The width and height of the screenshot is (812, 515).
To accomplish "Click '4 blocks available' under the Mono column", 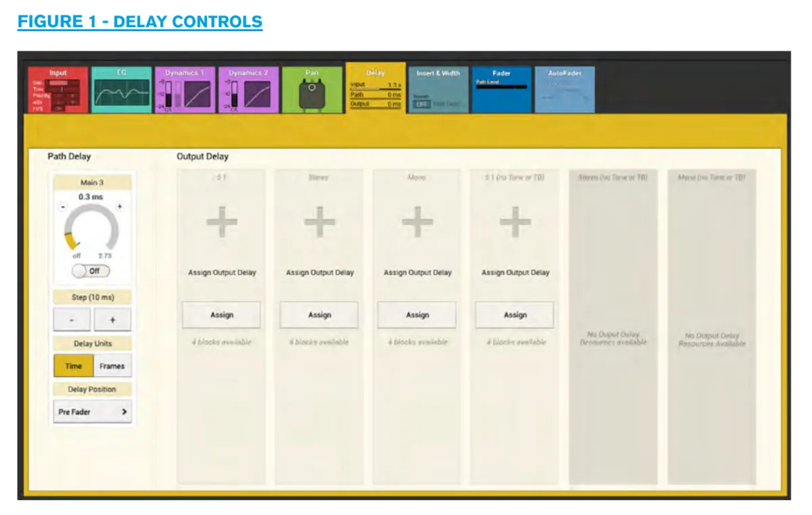I will point(418,342).
